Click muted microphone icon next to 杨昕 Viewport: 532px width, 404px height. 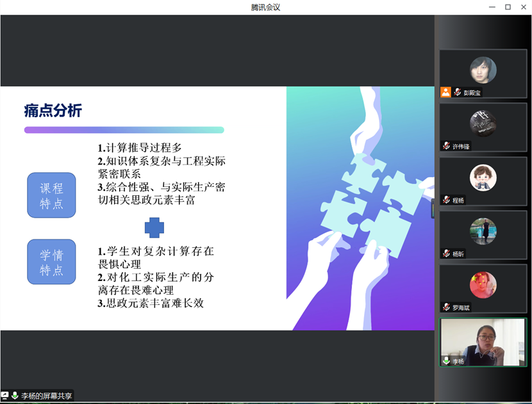[447, 254]
